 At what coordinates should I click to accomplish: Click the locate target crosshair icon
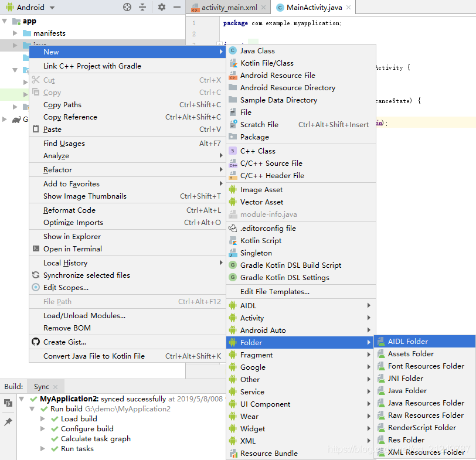point(127,7)
